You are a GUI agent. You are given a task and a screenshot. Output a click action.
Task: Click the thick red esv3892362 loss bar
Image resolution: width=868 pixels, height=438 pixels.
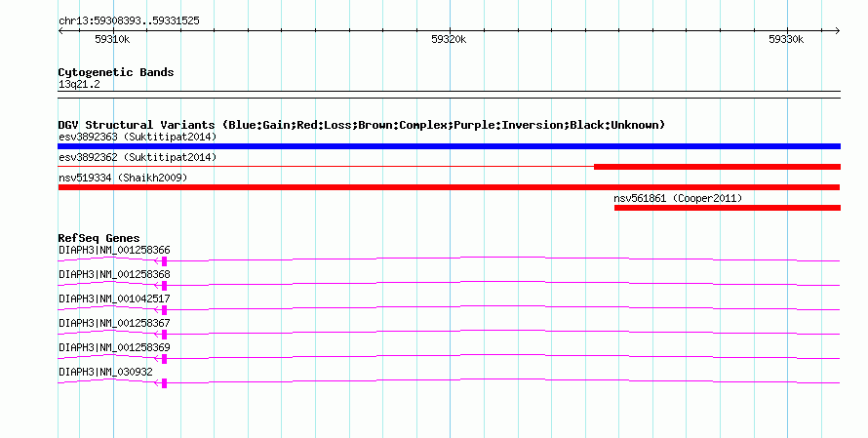(717, 167)
